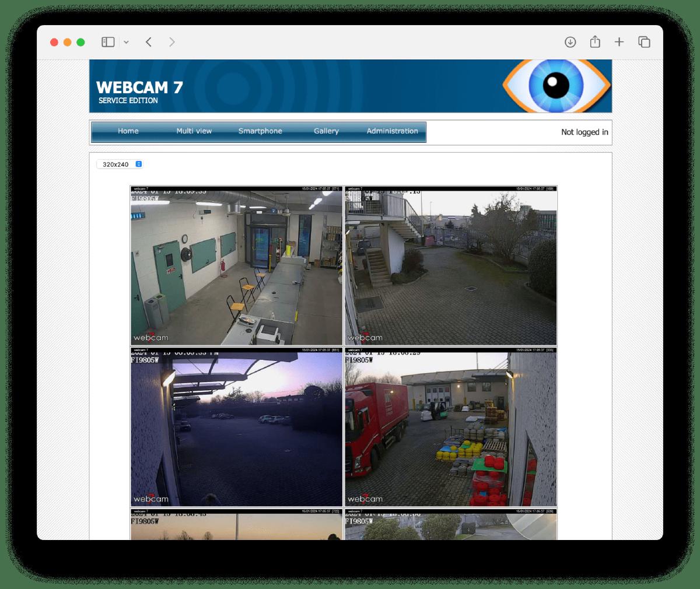This screenshot has height=589, width=700.
Task: Open the 320x240 resolution dropdown
Action: (120, 164)
